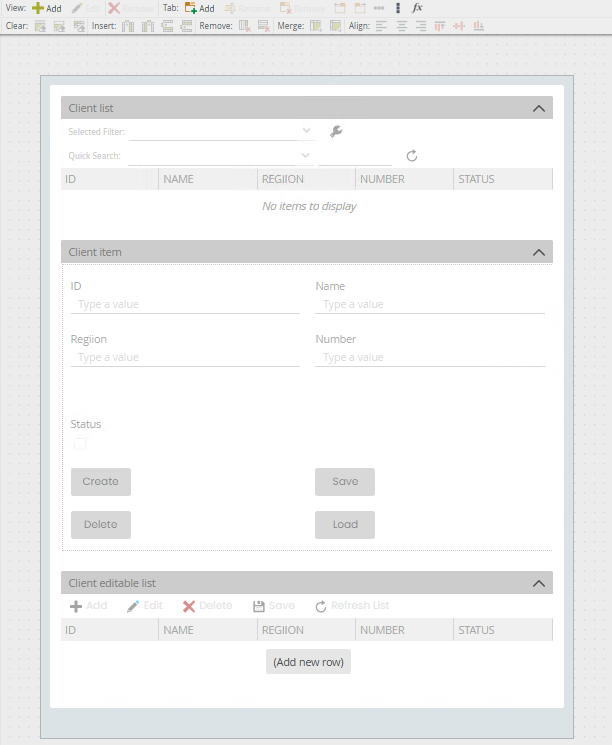Viewport: 612px width, 745px height.
Task: Click the Number input field
Action: 430,357
